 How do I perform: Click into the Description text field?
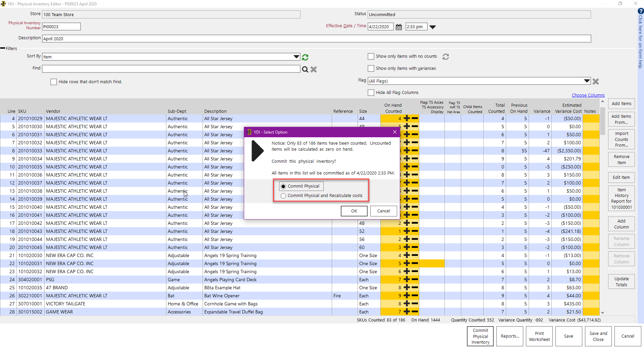point(316,39)
